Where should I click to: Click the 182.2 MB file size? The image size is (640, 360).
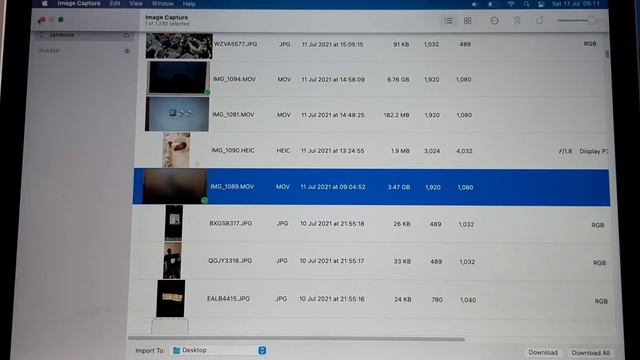pos(396,115)
